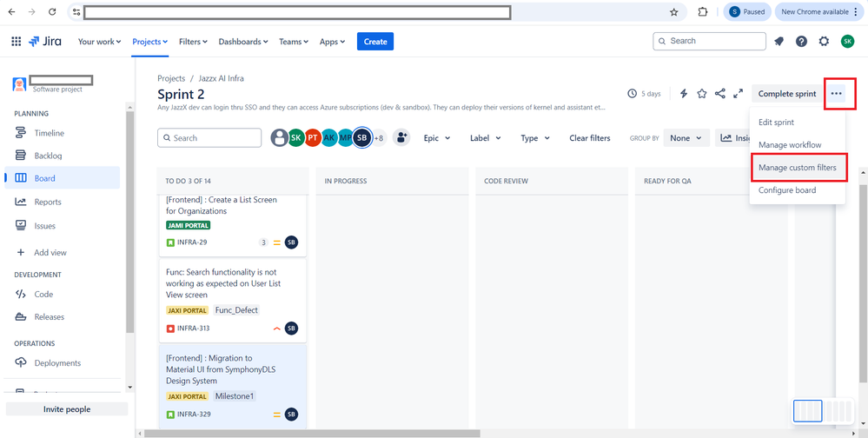Open Issues in sidebar

point(62,226)
